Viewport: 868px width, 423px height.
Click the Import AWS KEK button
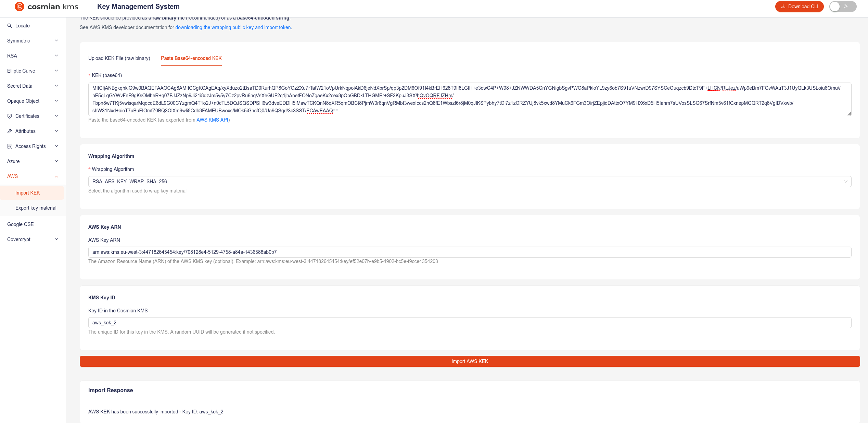pos(469,361)
